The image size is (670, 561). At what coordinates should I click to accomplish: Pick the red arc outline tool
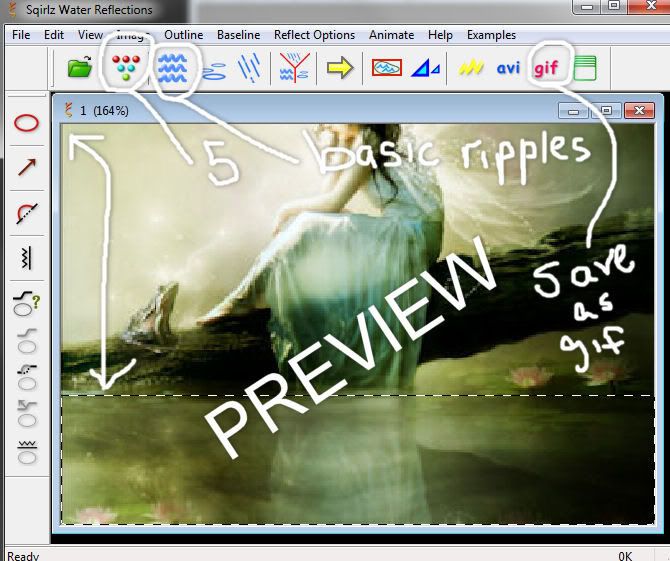pyautogui.click(x=26, y=211)
